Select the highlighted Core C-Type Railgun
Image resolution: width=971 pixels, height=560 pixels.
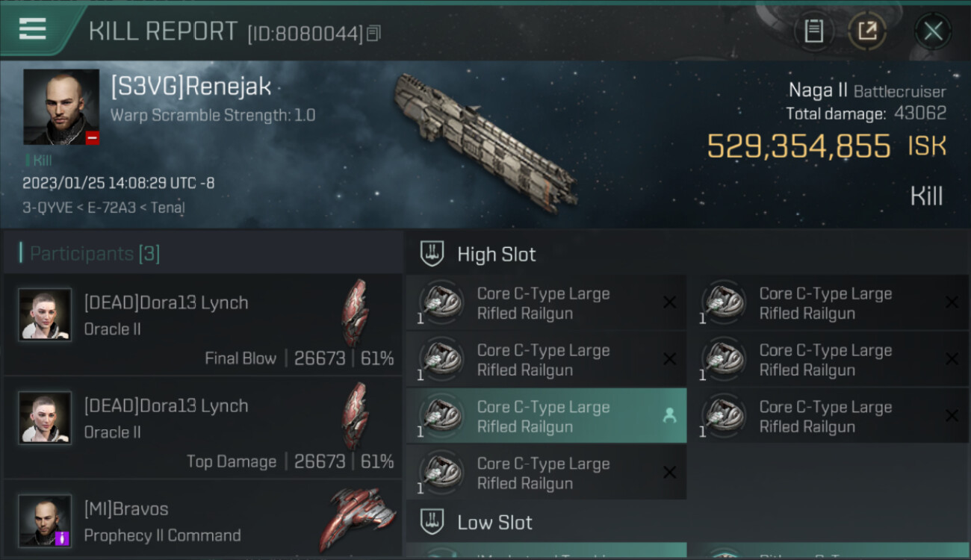tap(546, 416)
